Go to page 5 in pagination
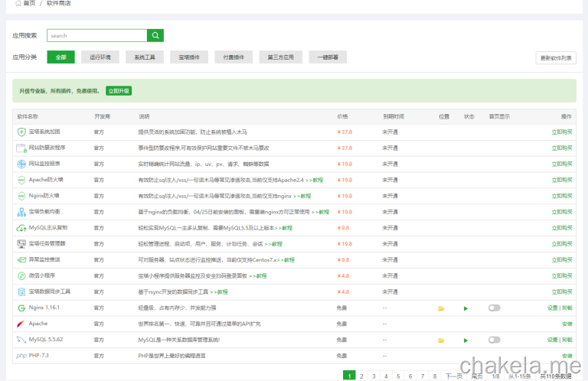 398,376
